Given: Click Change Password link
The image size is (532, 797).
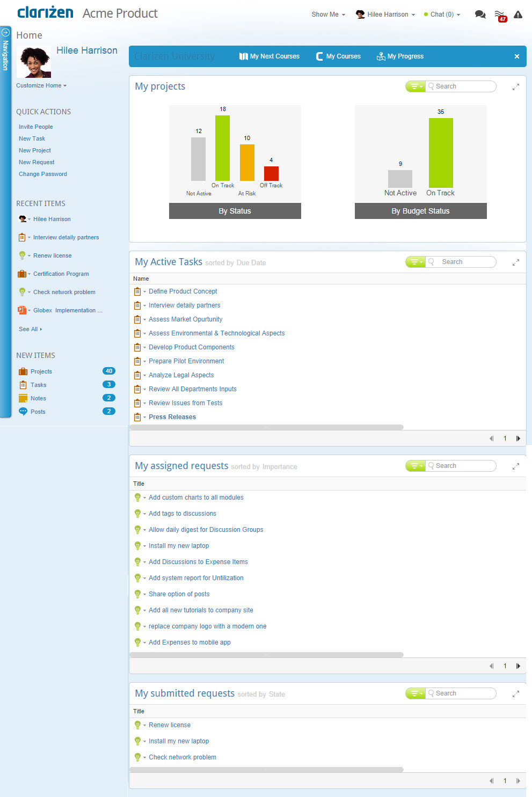Looking at the screenshot, I should click(x=43, y=174).
